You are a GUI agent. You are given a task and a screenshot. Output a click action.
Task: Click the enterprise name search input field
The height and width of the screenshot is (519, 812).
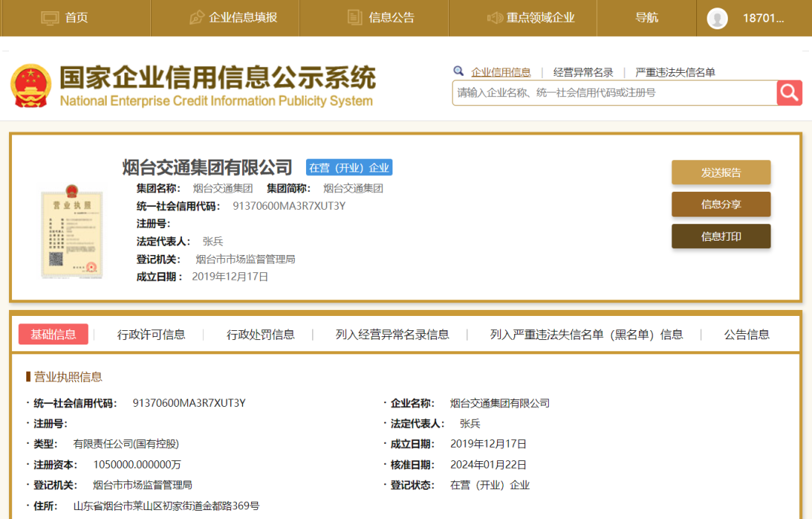point(614,93)
